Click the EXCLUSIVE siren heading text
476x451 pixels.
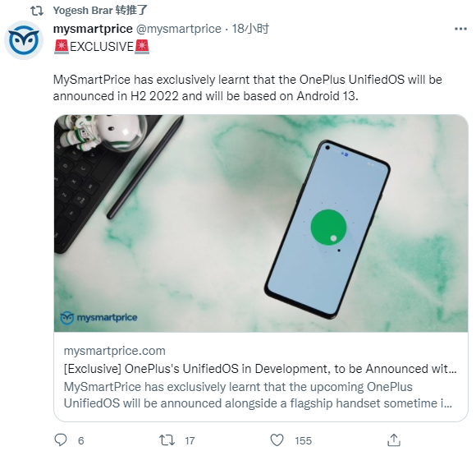[102, 47]
